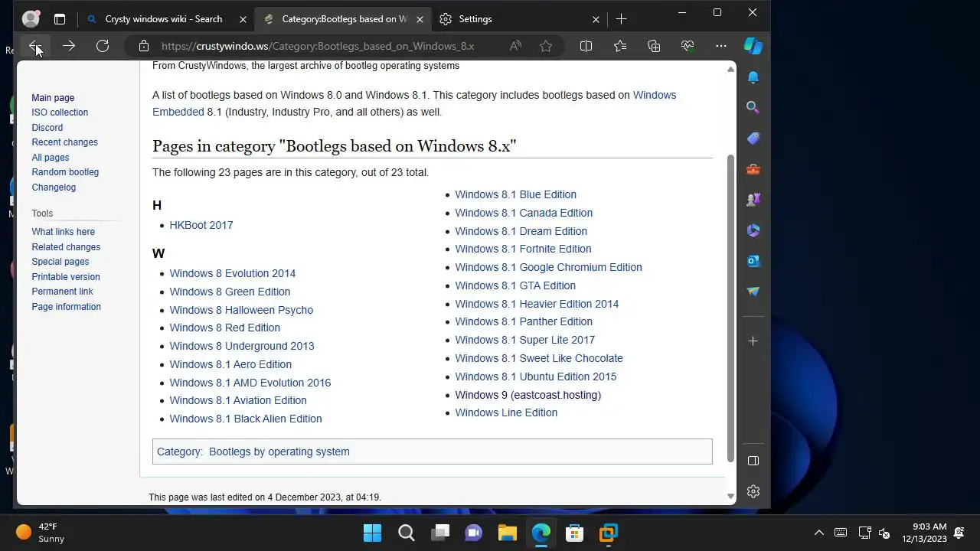
Task: Open taskbar Search magnifier
Action: pyautogui.click(x=406, y=533)
